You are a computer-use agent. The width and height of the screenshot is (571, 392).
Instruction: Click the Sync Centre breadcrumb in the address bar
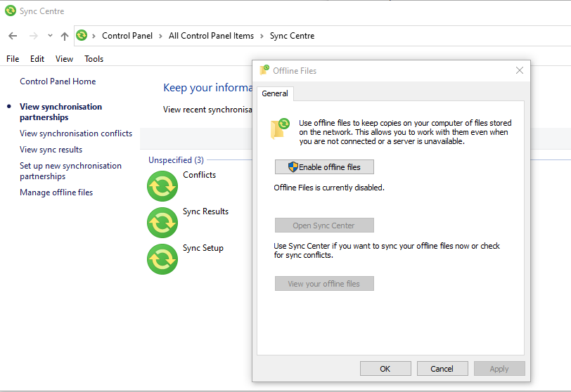coord(292,36)
